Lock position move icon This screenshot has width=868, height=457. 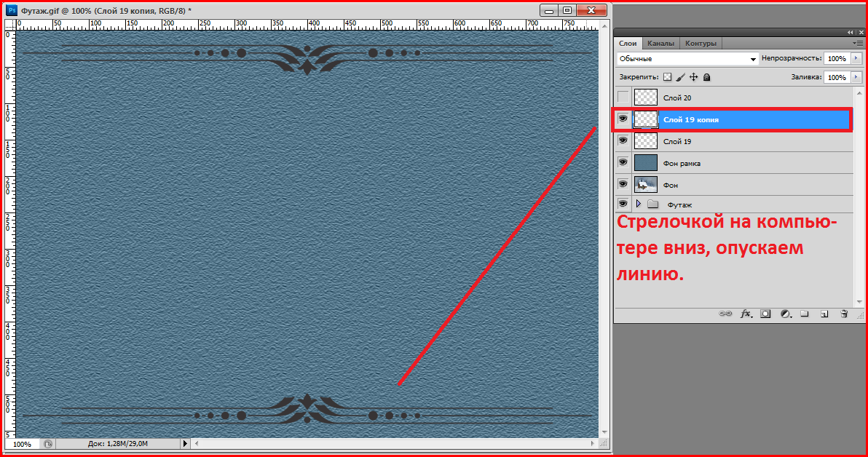(694, 77)
